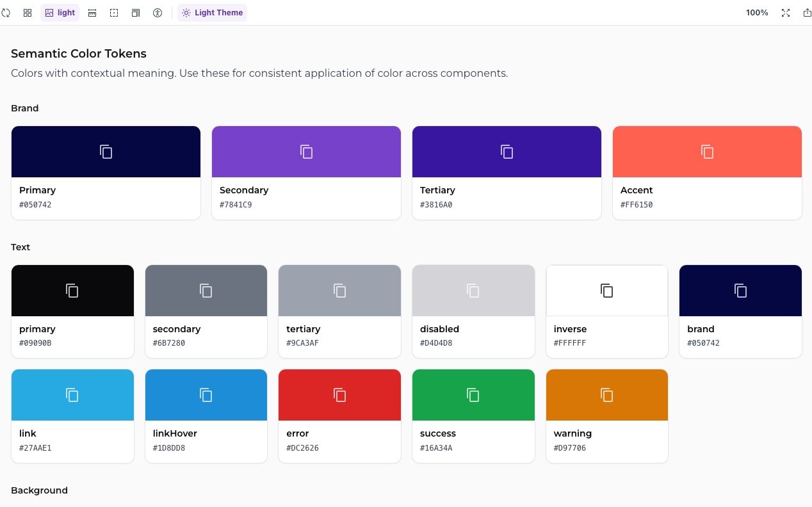This screenshot has width=812, height=507.
Task: Click the 'Semantic Color Tokens' heading
Action: 79,54
